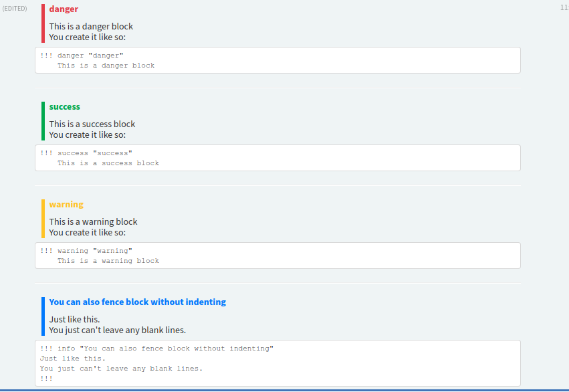Click the red 'danger' heading
This screenshot has height=392, width=569.
[64, 9]
